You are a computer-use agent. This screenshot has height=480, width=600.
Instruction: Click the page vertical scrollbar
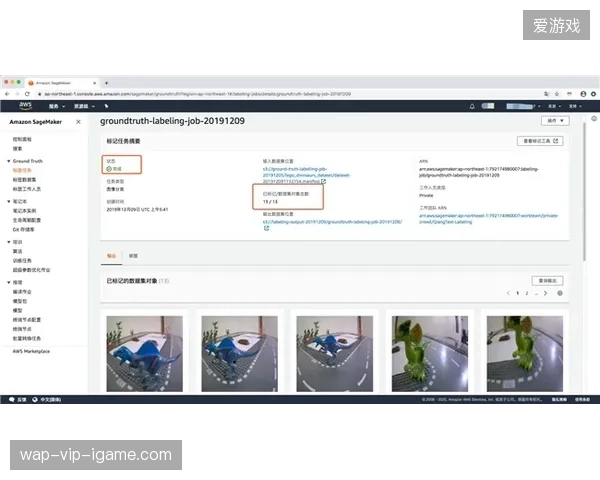pos(584,191)
